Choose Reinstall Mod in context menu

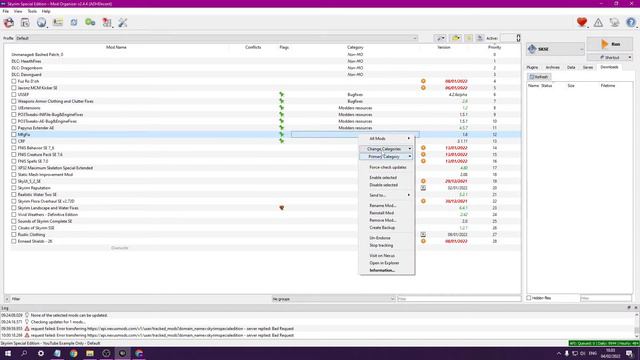(387, 213)
